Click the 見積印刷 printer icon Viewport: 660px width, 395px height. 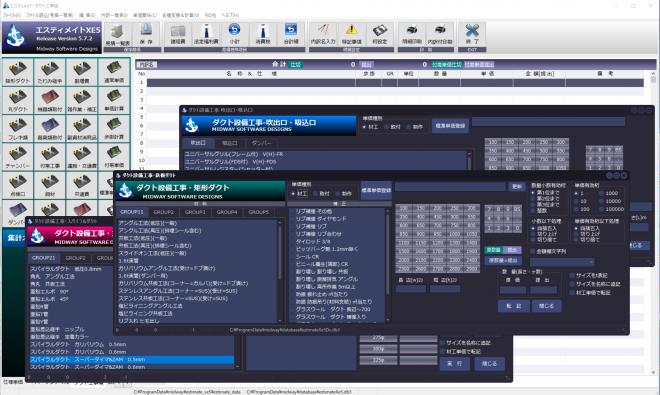tap(412, 34)
